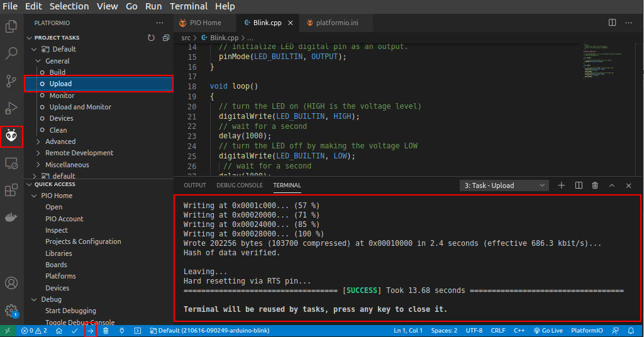Switch to the OUTPUT panel tab

click(195, 185)
